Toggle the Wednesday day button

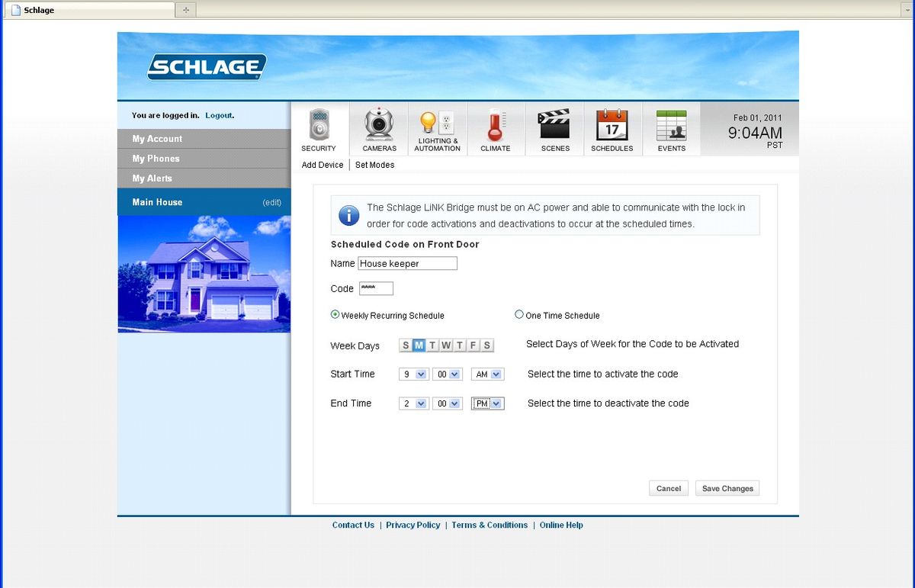point(446,345)
